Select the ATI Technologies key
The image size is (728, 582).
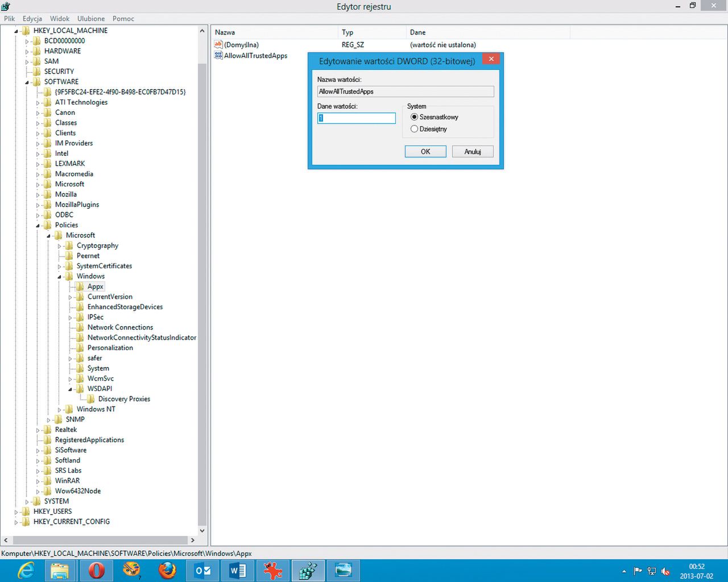(x=81, y=102)
